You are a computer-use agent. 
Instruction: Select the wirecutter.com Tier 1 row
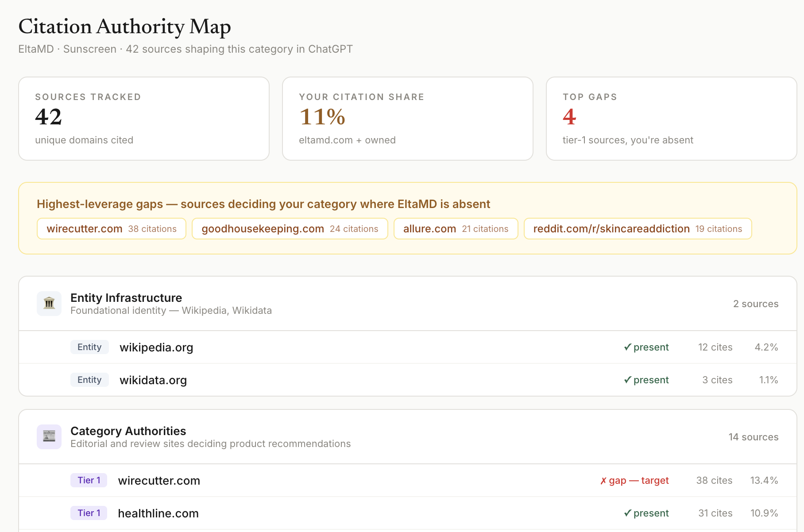click(x=408, y=481)
